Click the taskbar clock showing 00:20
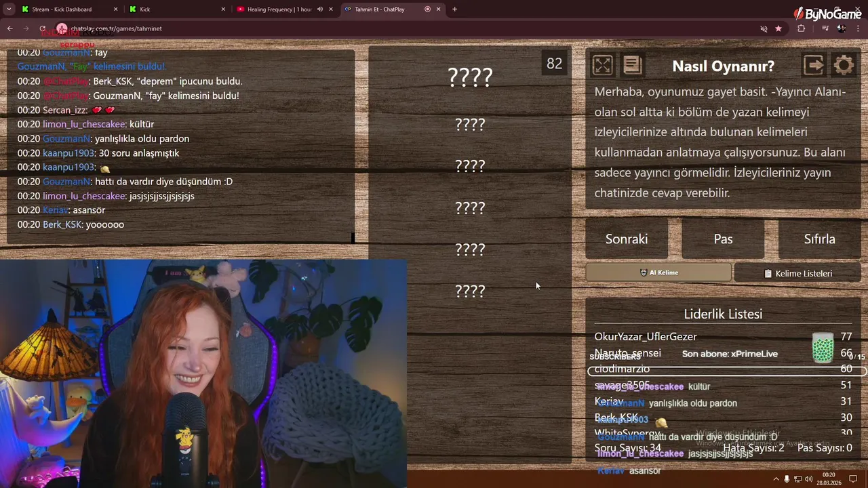This screenshot has width=868, height=488. [829, 479]
